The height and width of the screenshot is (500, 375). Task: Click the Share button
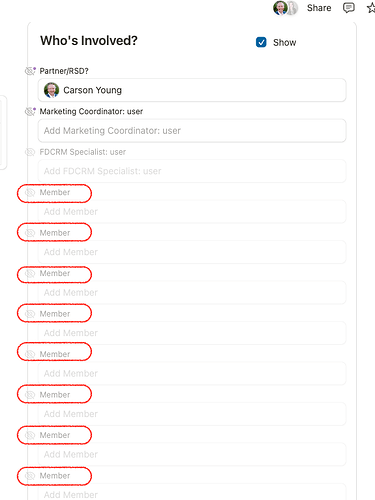point(319,8)
